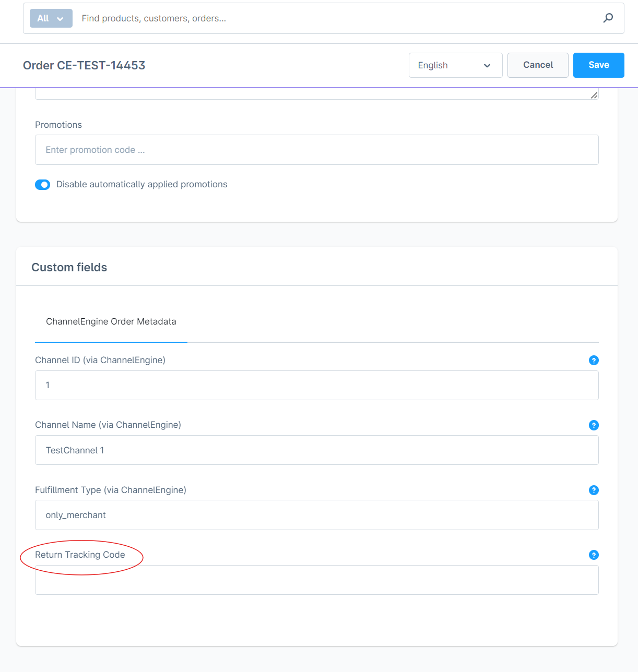Edit the Fulfillment Type field
This screenshot has width=638, height=672.
click(316, 515)
